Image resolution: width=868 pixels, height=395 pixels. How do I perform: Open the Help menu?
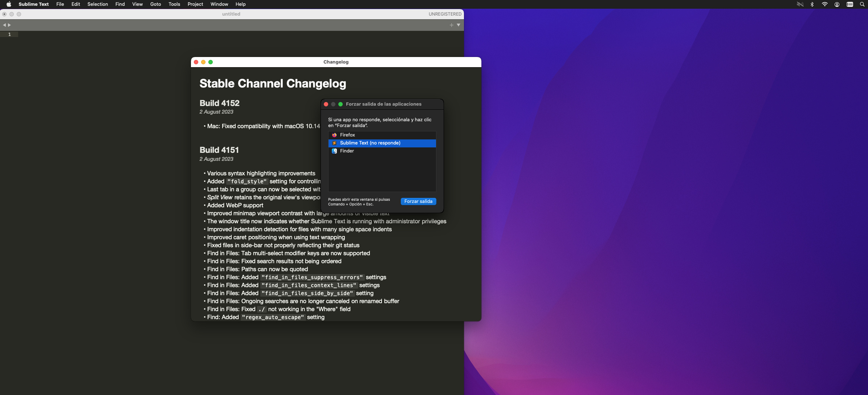pos(241,4)
